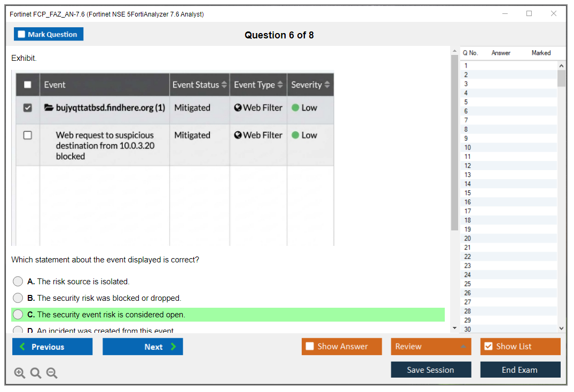Image resolution: width=574 pixels, height=392 pixels.
Task: Click the Marked column header
Action: click(541, 53)
